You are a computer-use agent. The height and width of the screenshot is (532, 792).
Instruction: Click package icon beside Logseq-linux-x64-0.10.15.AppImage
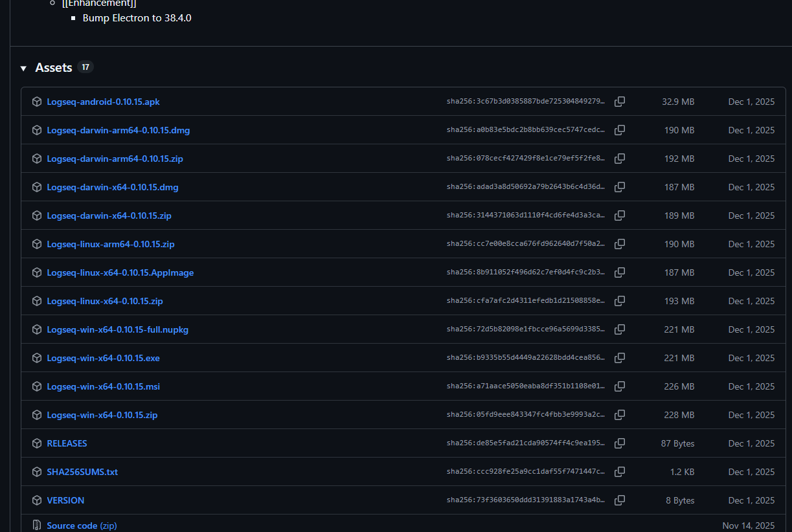coord(37,272)
